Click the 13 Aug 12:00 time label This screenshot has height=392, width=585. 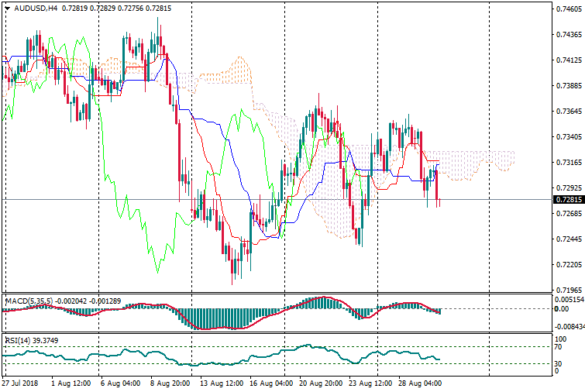(220, 383)
